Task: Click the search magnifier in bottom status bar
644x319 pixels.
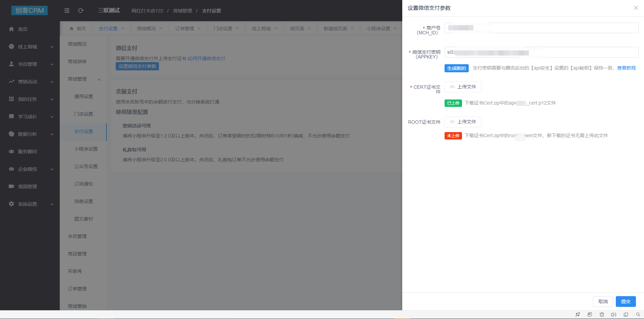Action: point(638,315)
